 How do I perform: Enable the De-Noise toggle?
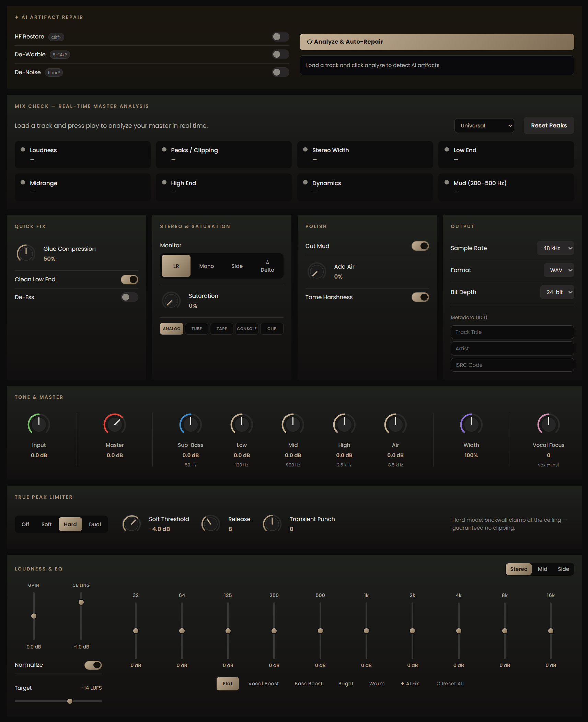point(280,72)
